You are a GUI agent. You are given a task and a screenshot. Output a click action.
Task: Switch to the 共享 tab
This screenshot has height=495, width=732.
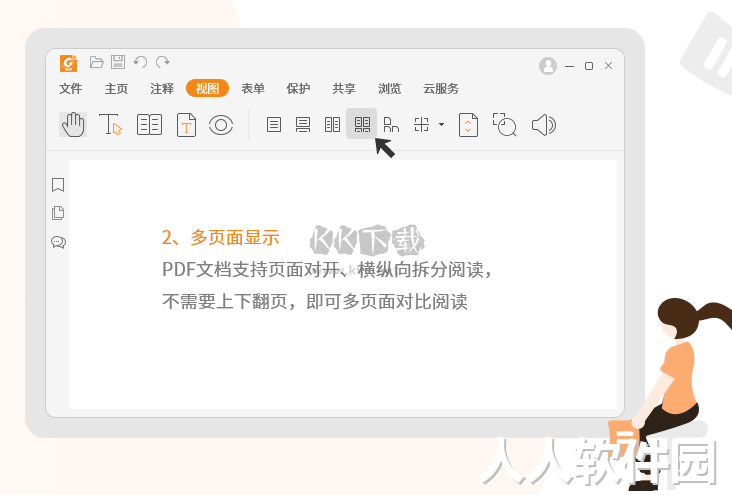tap(344, 88)
